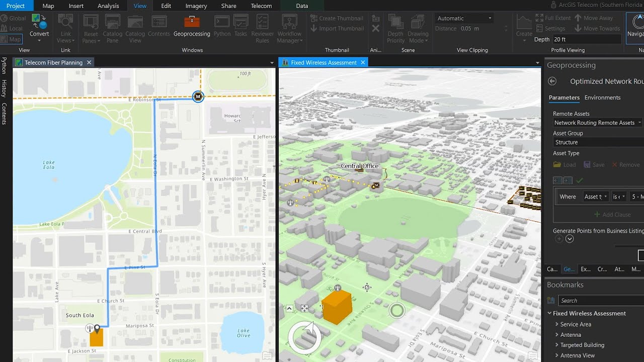
Task: Click Full Extent in Profile Viewing
Action: [x=553, y=18]
